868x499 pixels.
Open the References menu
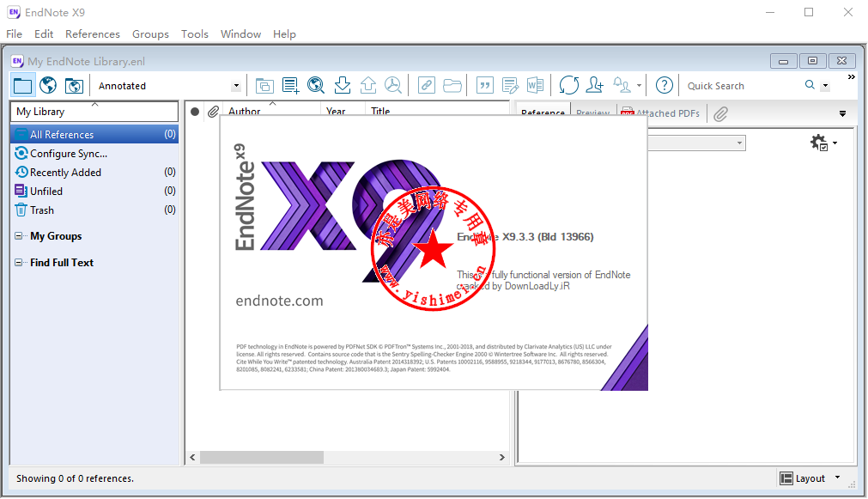point(92,34)
